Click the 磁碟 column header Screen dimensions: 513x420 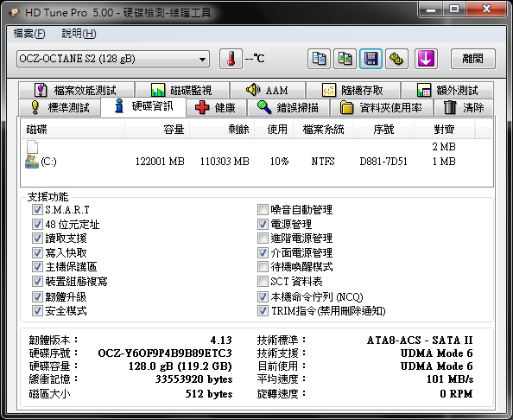[x=73, y=130]
